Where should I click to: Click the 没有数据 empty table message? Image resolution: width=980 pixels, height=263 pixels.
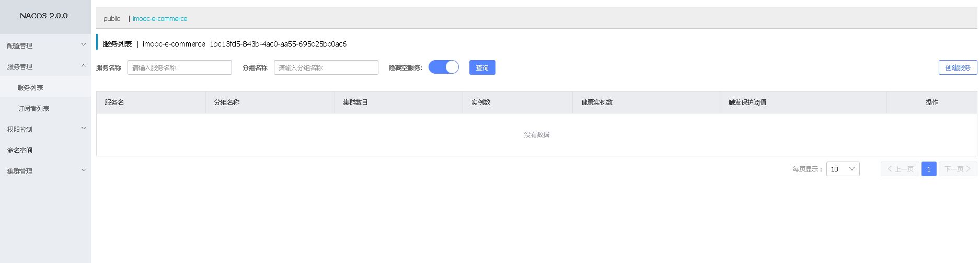537,134
